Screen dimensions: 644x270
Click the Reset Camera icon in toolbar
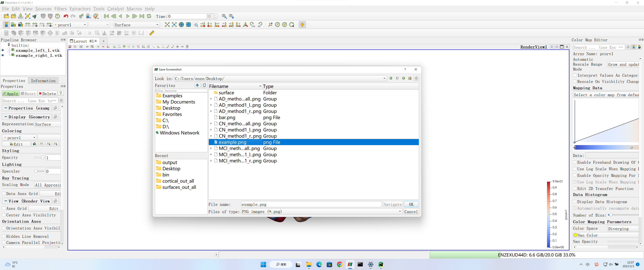pos(167,25)
